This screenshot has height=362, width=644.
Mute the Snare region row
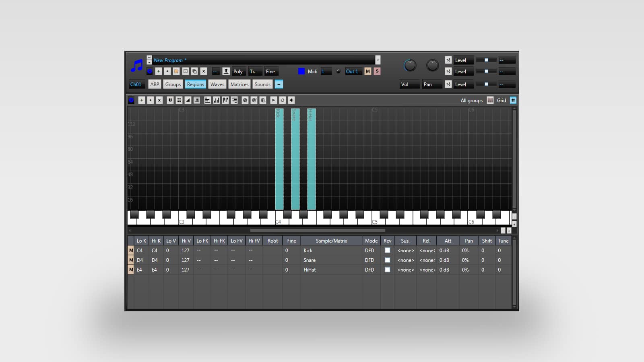[131, 260]
